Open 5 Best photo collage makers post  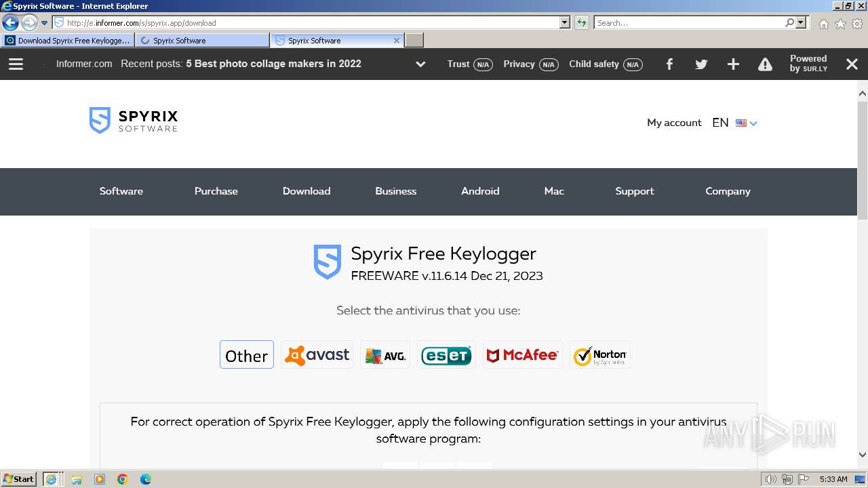click(273, 64)
